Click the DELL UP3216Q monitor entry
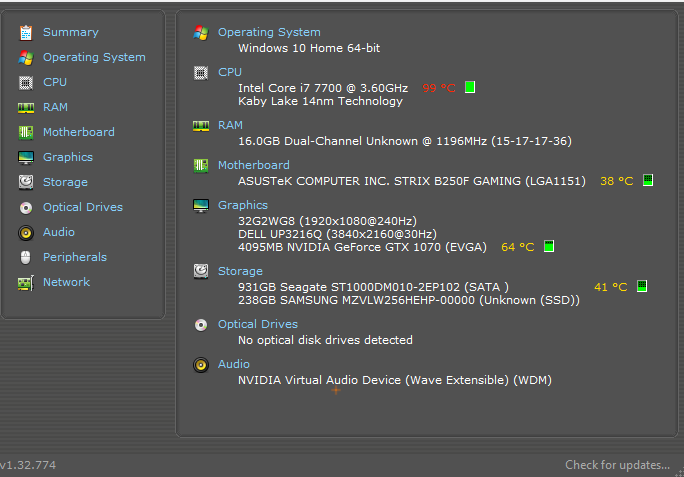684x477 pixels. 337,234
